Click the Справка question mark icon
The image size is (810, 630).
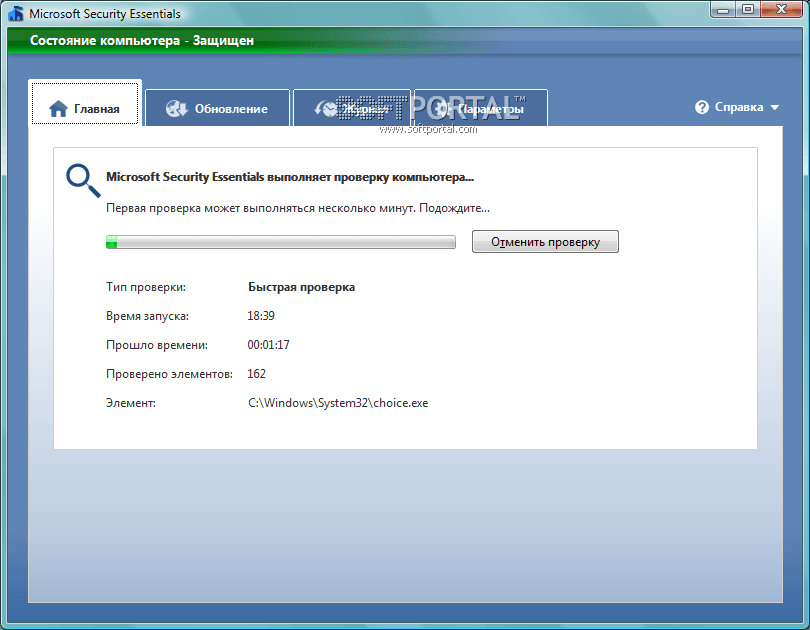pyautogui.click(x=702, y=107)
